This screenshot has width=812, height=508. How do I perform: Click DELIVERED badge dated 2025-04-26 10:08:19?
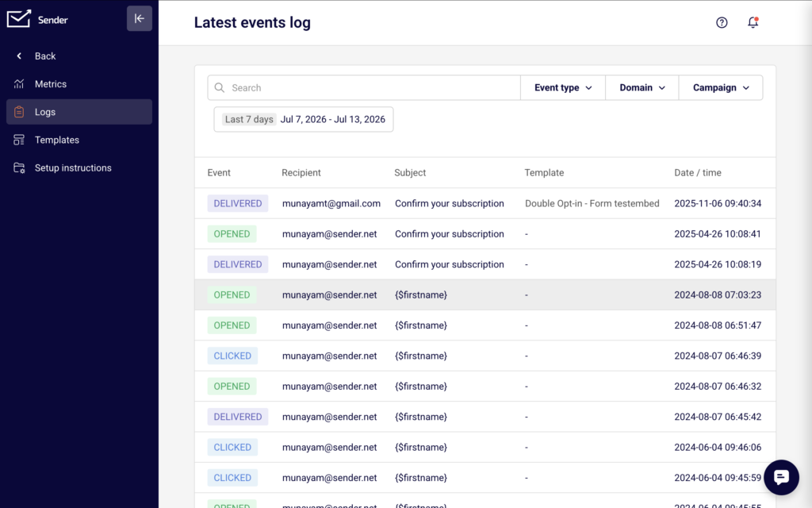[x=238, y=264]
